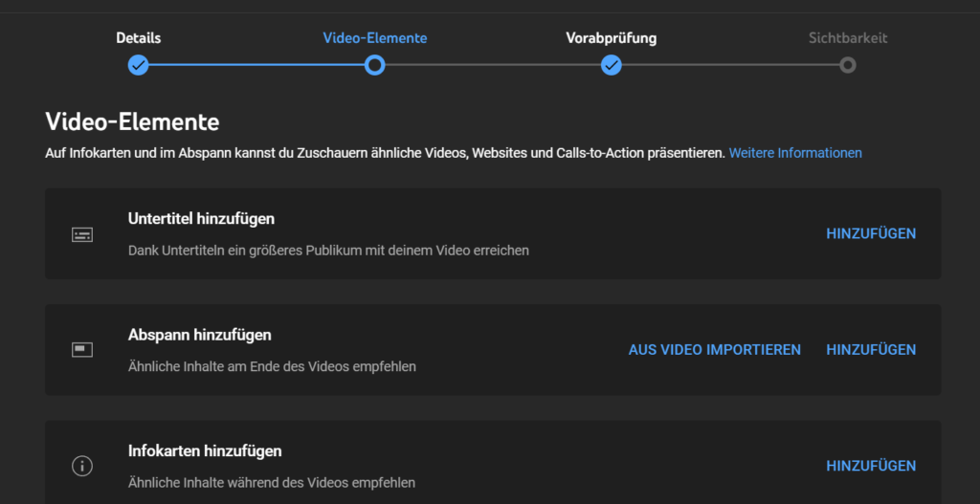Click the subtitles icon beside Untertitel hinzufügen
The width and height of the screenshot is (980, 504).
tap(82, 234)
